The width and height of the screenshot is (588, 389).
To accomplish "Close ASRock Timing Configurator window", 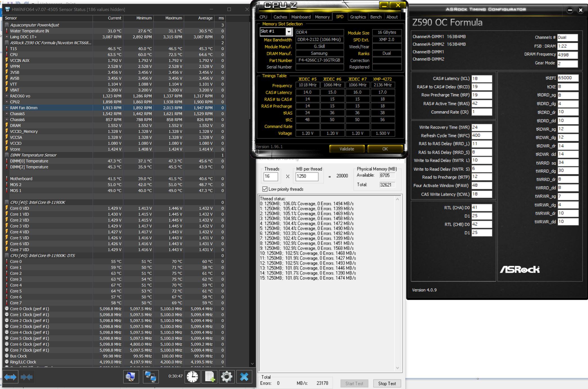I will point(580,10).
